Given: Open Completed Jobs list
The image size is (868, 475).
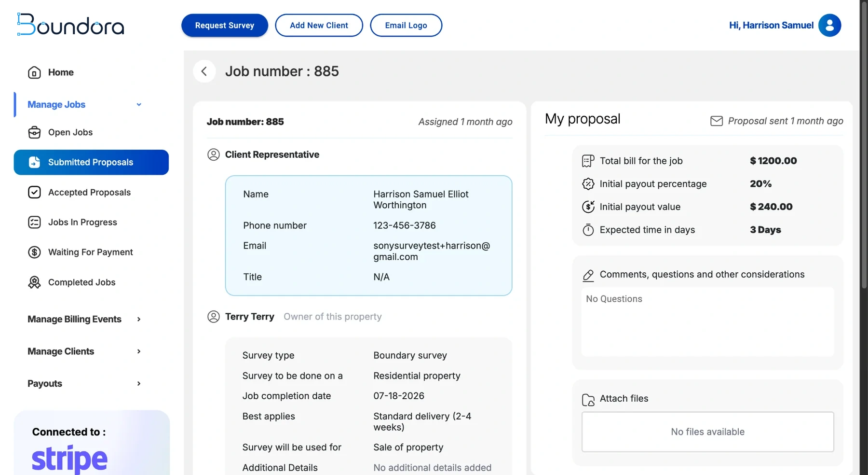Looking at the screenshot, I should [91, 282].
